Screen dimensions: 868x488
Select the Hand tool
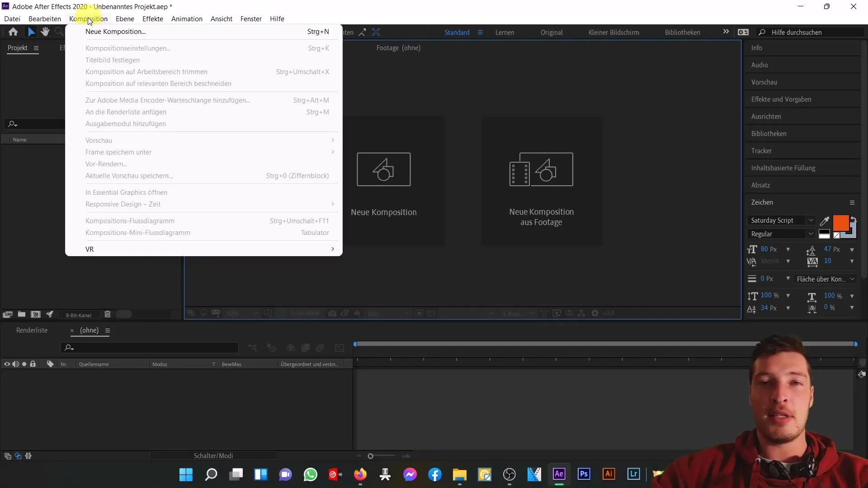pos(45,32)
